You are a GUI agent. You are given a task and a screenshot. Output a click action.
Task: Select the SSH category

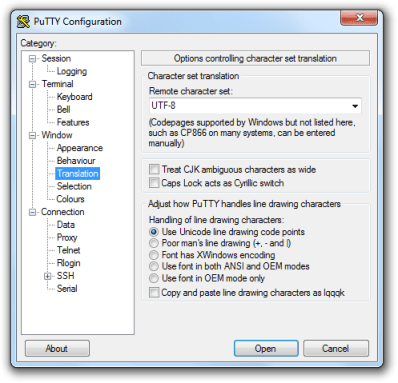tap(65, 276)
